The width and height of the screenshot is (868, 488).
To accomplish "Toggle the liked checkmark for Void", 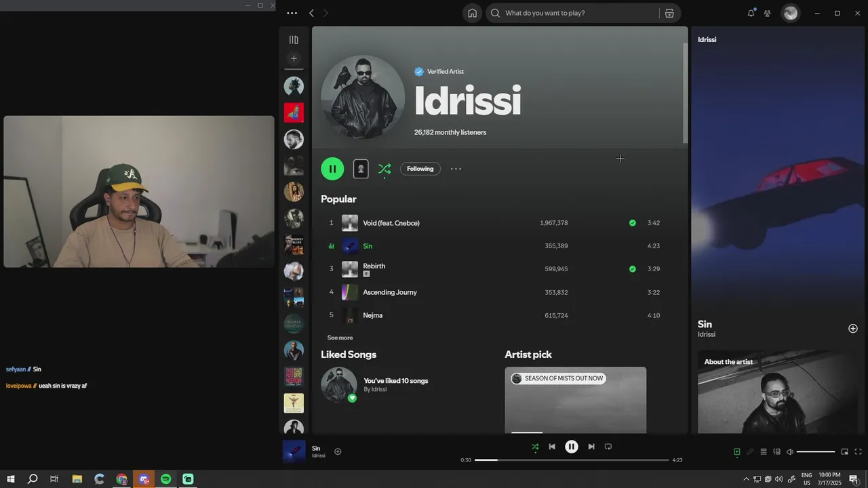I will tap(633, 223).
